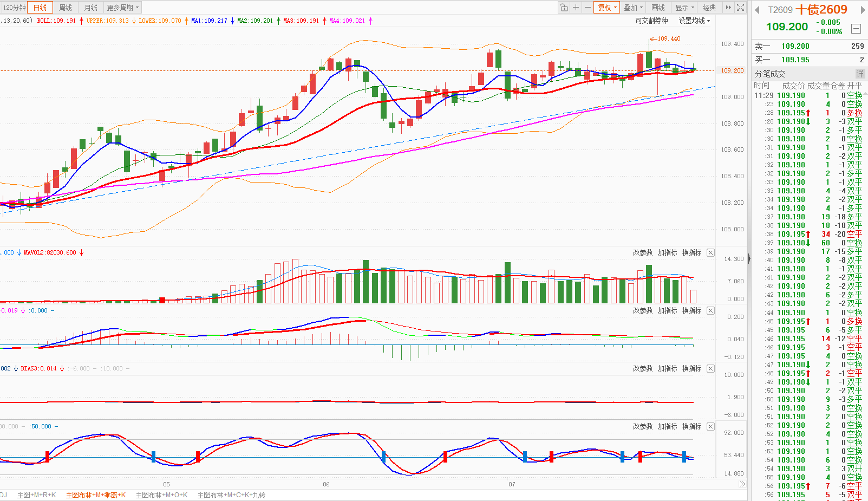Zoom out chart with minus icon
Image resolution: width=868 pixels, height=501 pixels.
click(x=587, y=8)
